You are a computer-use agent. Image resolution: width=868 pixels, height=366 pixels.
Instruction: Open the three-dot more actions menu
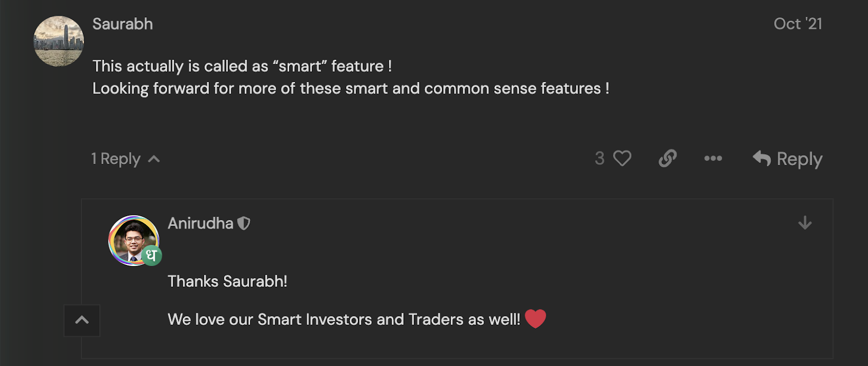(x=713, y=159)
